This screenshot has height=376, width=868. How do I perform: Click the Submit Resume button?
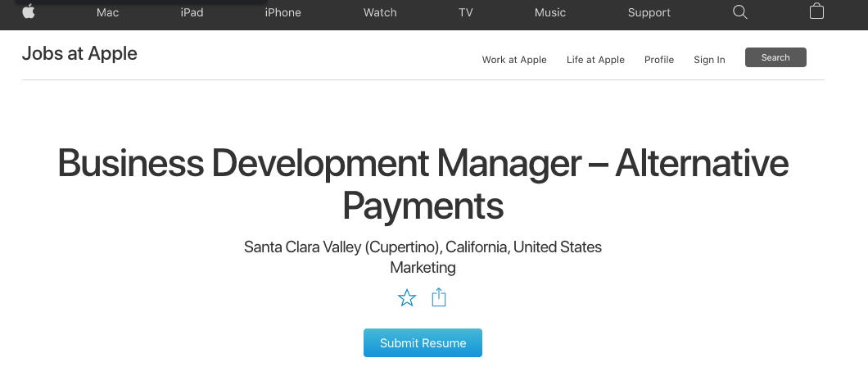(423, 342)
